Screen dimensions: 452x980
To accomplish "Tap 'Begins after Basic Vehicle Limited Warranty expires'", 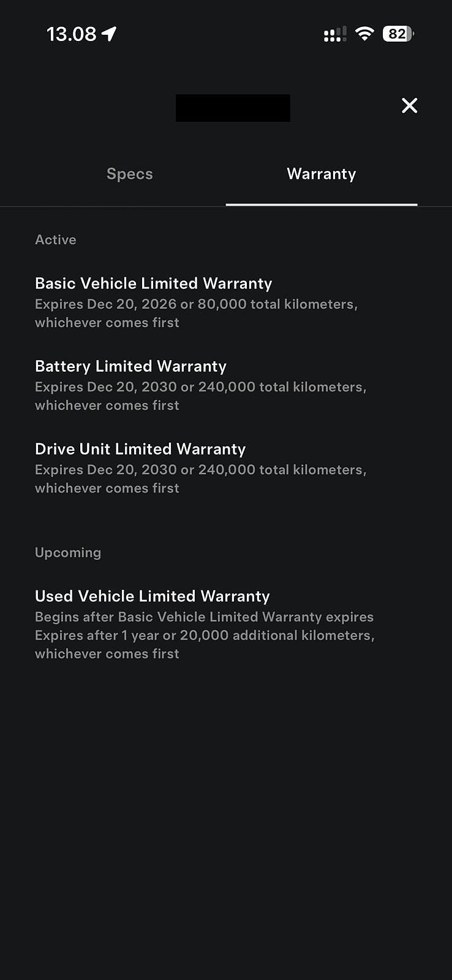I will click(204, 617).
